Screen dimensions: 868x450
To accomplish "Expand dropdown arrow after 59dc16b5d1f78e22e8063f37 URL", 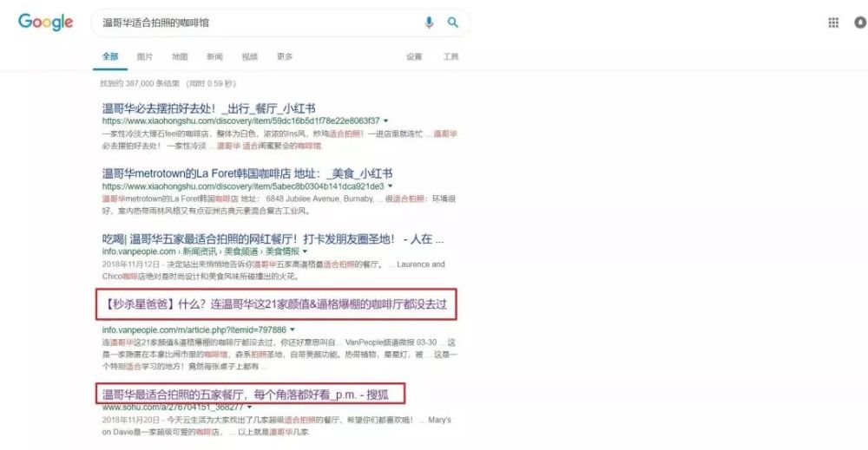I will (x=386, y=121).
